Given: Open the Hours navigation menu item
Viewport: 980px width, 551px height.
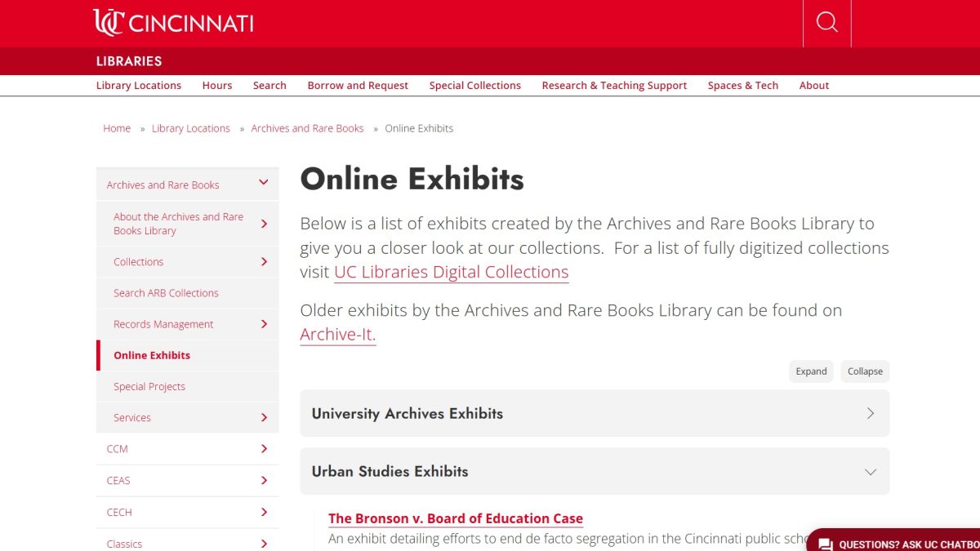Looking at the screenshot, I should click(x=216, y=85).
